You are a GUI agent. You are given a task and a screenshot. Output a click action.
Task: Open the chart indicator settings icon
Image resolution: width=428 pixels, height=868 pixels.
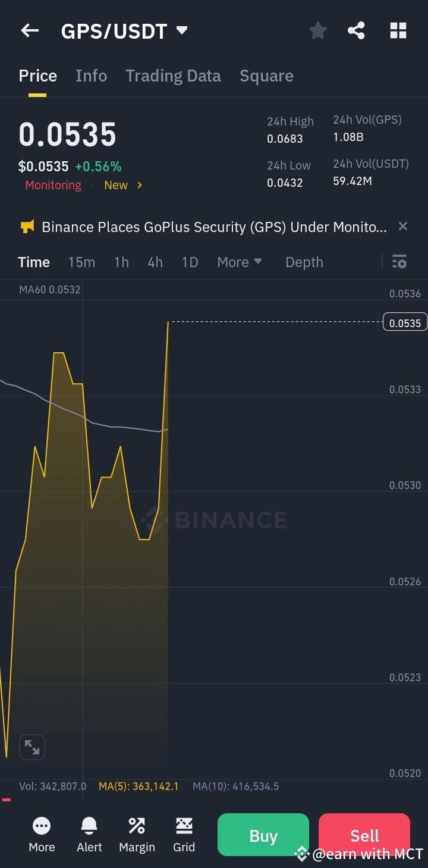[x=399, y=262]
